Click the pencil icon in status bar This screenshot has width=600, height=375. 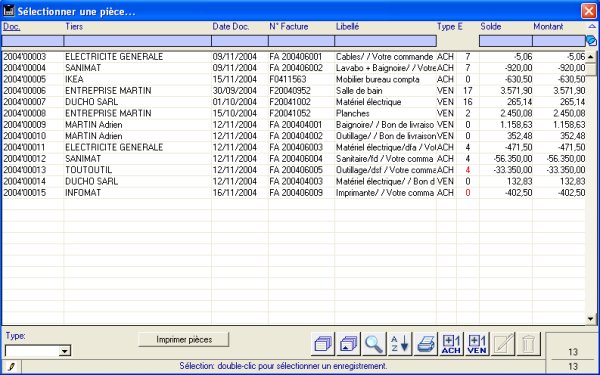coord(11,366)
